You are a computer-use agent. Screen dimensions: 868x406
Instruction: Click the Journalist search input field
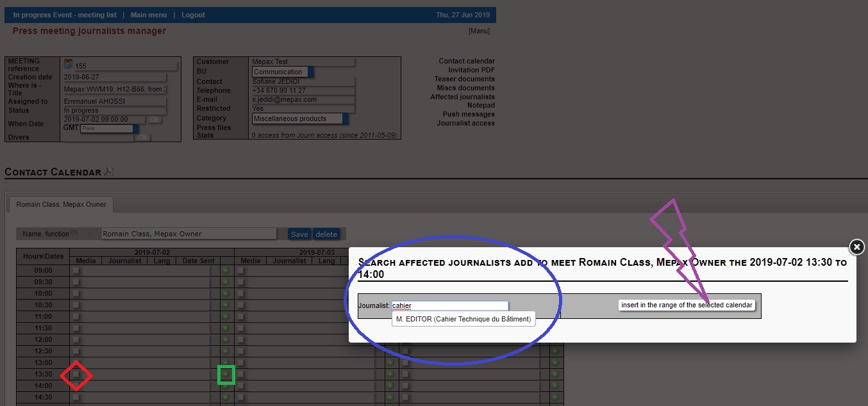tap(449, 306)
